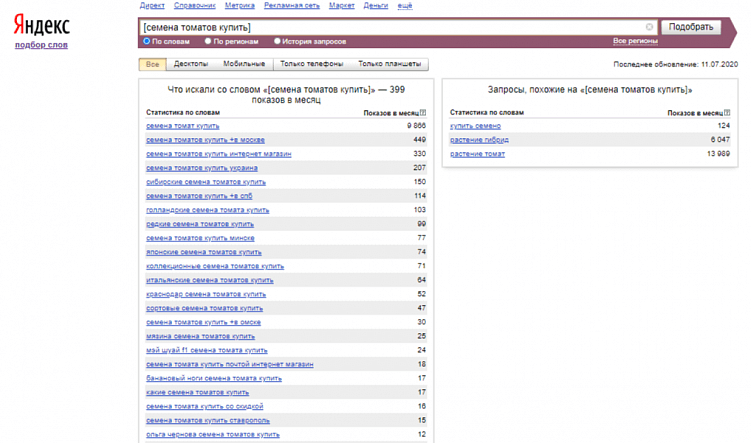751x443 pixels.
Task: Open query 'сибирские семена томатов купить'
Action: tap(206, 182)
